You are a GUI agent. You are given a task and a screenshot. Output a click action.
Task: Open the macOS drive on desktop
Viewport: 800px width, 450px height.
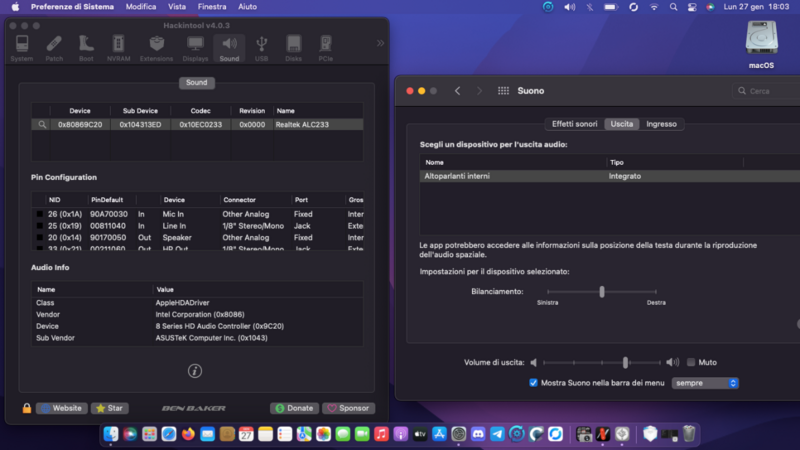click(761, 44)
